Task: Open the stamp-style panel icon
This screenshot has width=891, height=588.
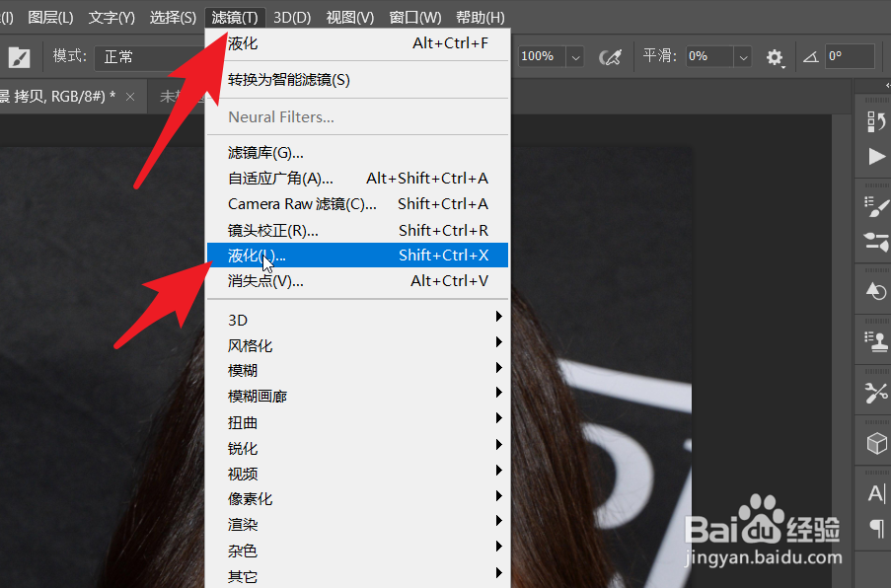Action: click(875, 341)
